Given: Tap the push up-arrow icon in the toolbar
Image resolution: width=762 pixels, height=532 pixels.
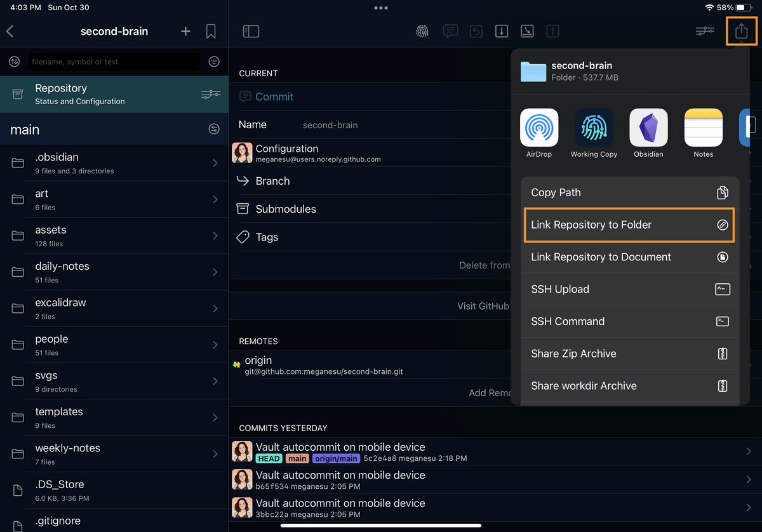Looking at the screenshot, I should click(x=552, y=30).
